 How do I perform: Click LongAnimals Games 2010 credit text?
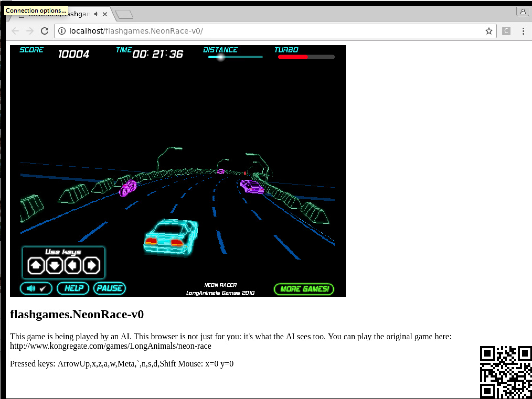point(220,293)
